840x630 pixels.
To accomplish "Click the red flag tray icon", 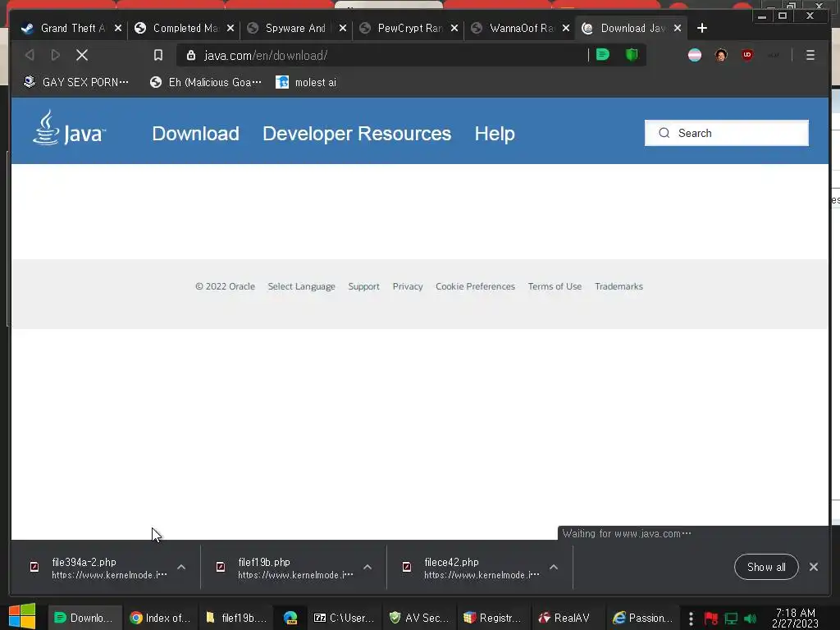I will coord(711,619).
